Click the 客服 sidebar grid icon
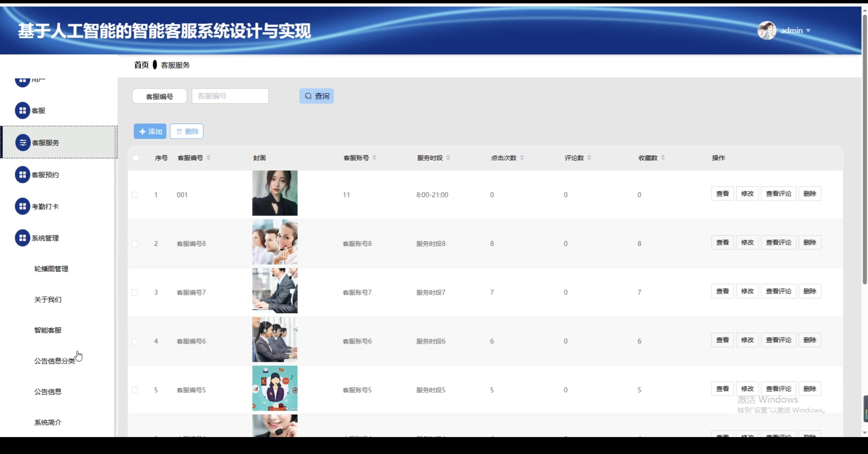The width and height of the screenshot is (868, 454). [x=22, y=110]
